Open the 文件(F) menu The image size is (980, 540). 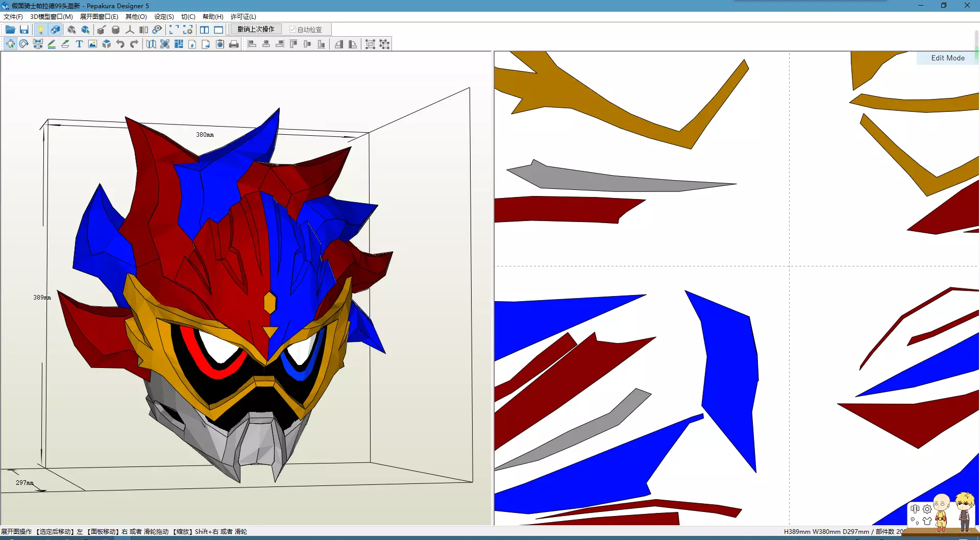coord(13,17)
